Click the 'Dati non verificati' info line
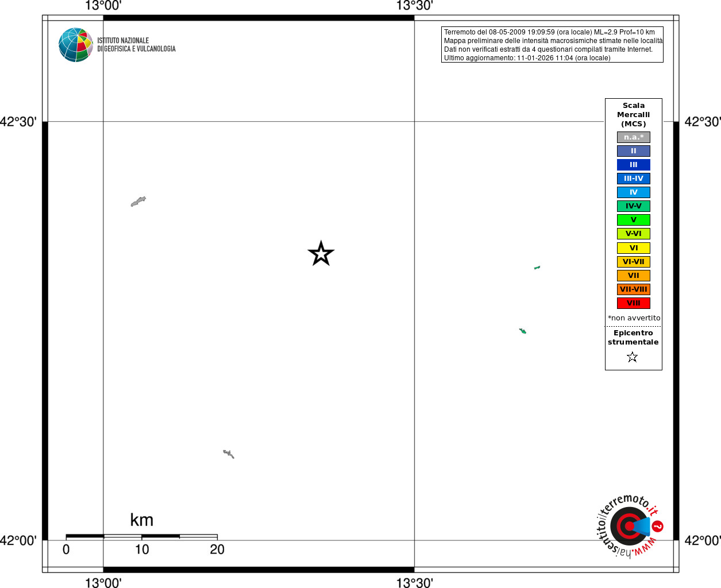721x588 pixels. 549,49
